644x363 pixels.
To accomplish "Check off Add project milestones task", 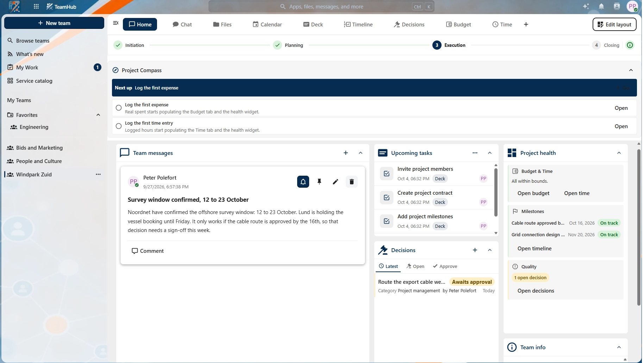I will (x=387, y=221).
